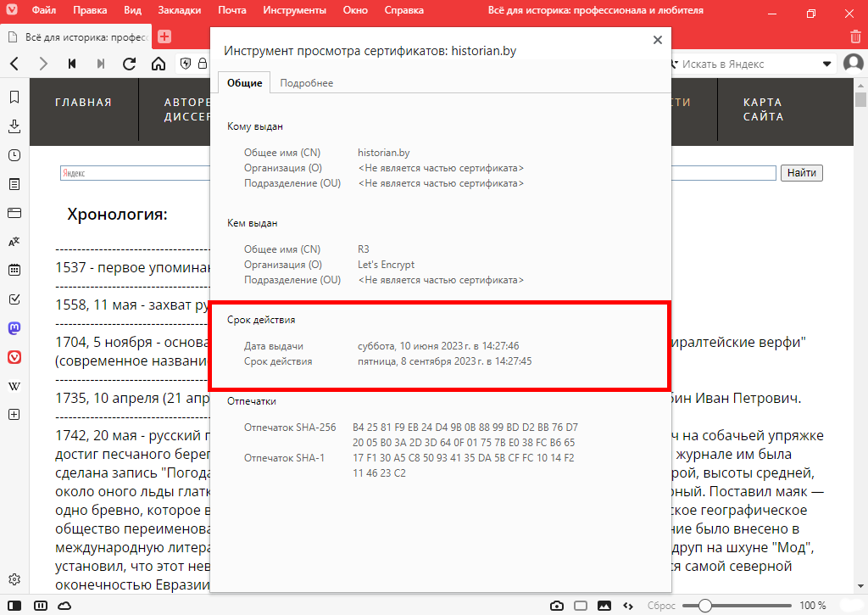868x615 pixels.
Task: Open the Mastodon web panel
Action: pos(14,328)
